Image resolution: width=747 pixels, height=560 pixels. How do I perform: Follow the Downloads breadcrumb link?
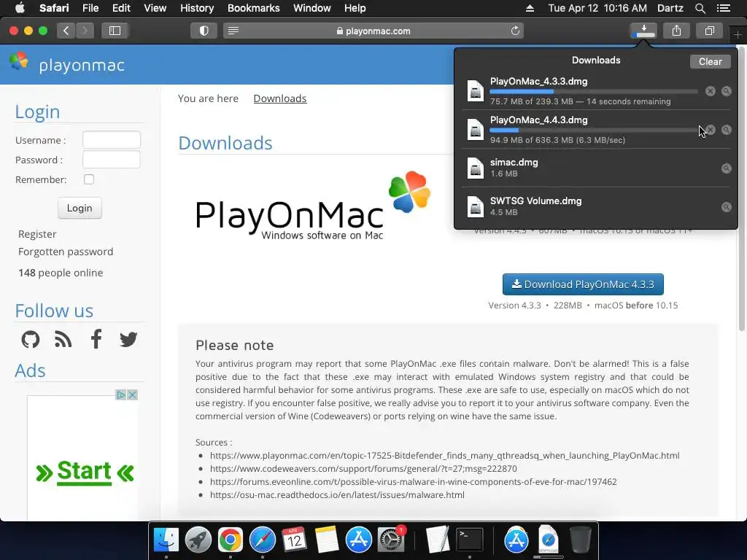tap(280, 98)
